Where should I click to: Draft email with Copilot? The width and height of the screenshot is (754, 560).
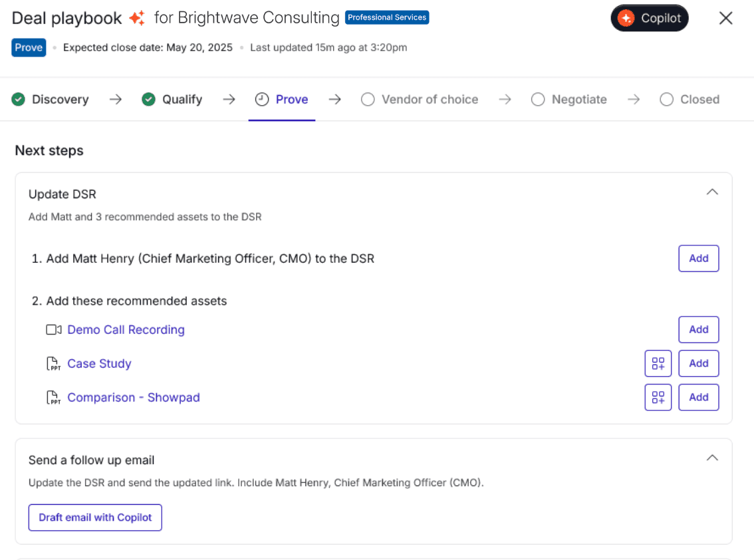[x=95, y=517]
